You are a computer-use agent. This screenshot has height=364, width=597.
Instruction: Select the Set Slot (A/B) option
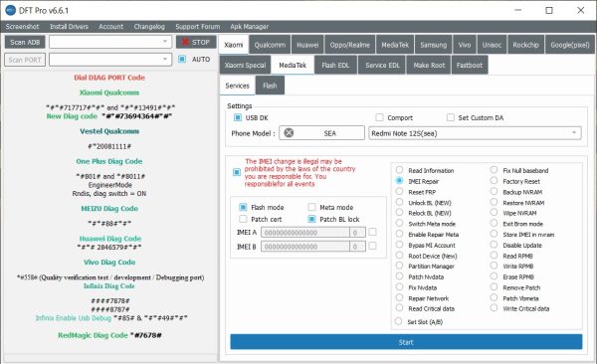coord(398,321)
